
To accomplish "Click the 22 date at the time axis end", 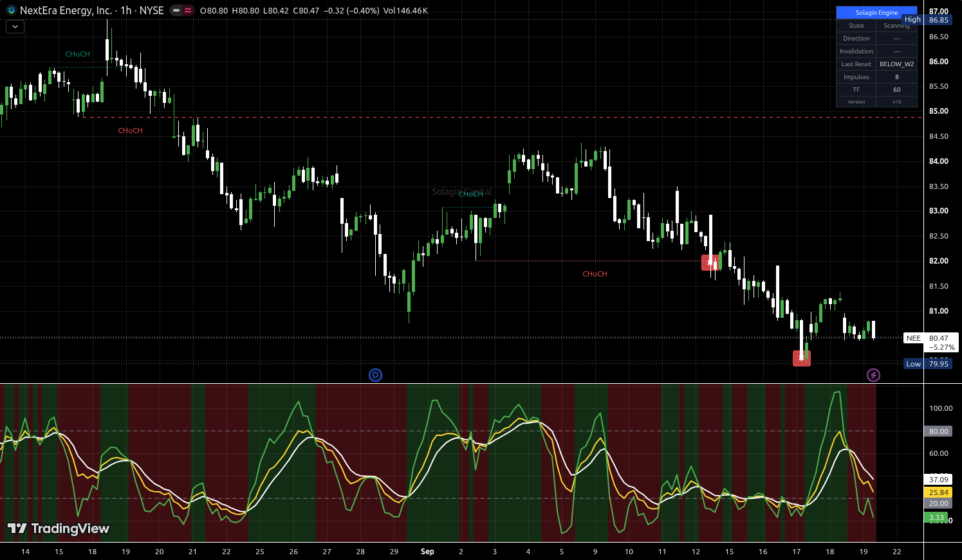I will pos(897,552).
